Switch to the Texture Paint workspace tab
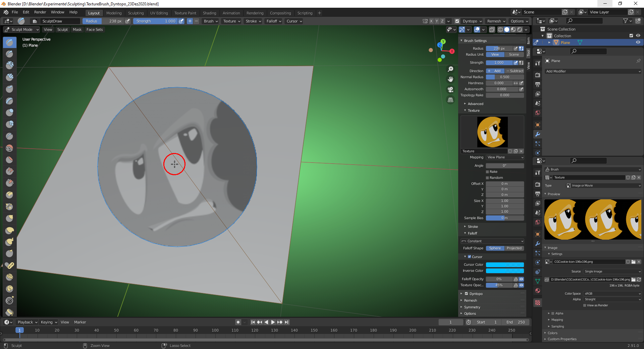This screenshot has height=349, width=644. pos(185,13)
